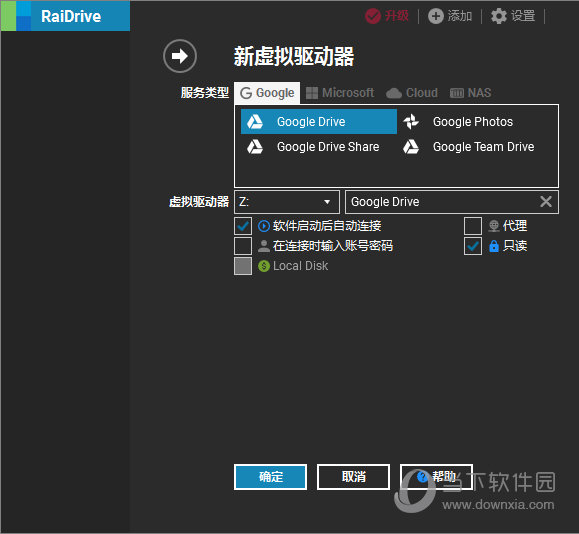Open settings via the gear icon
Viewport: 579px width, 534px height.
click(499, 16)
